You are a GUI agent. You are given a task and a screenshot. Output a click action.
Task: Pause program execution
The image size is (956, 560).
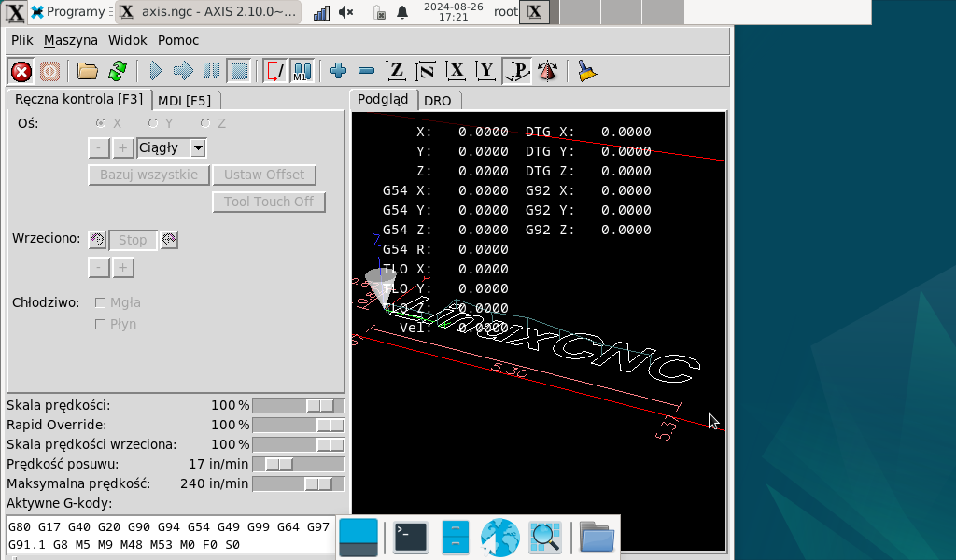tap(211, 72)
